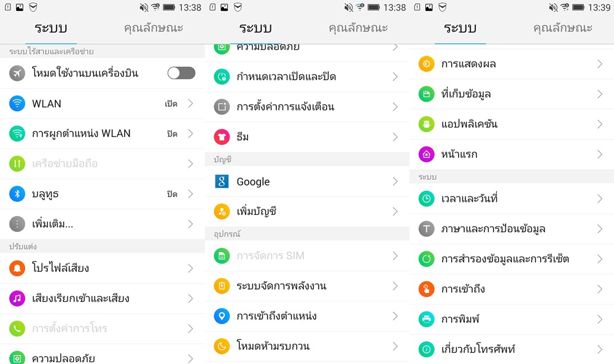Tap the printing icon
This screenshot has height=364, width=614.
point(426,319)
